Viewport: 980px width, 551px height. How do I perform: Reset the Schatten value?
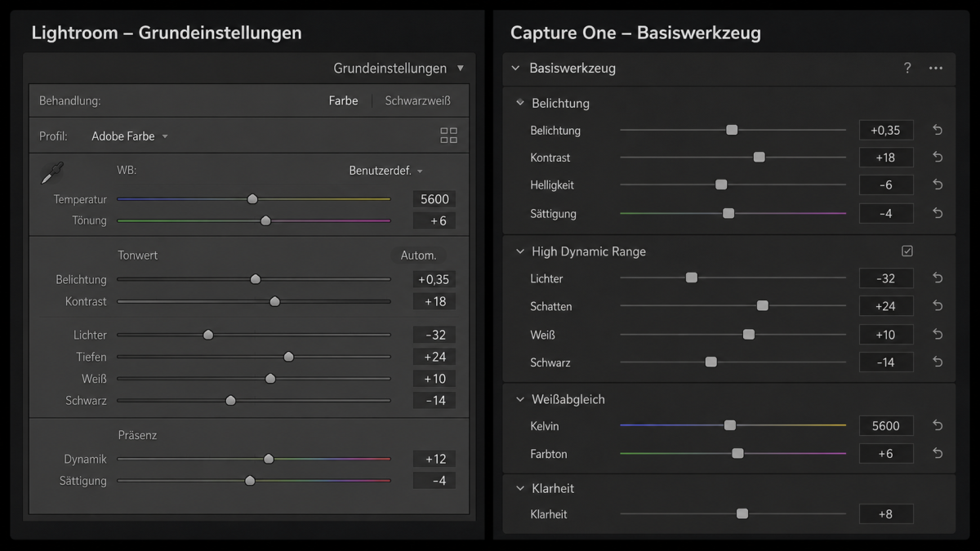coord(938,306)
